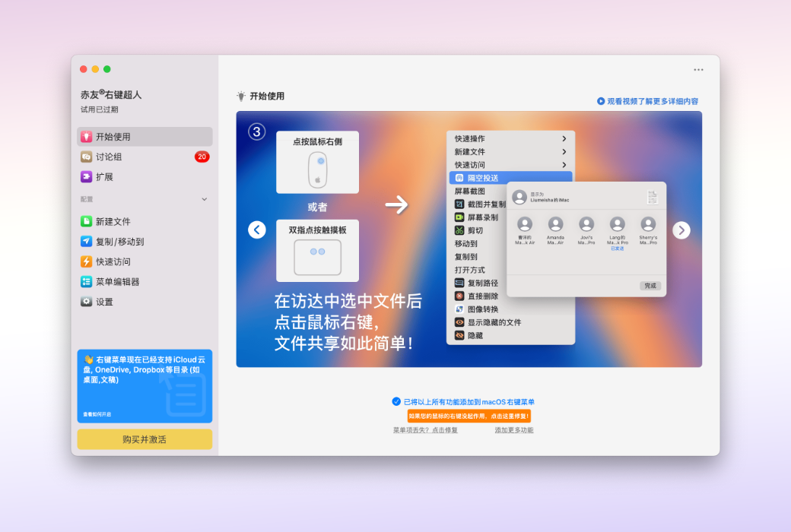Open 观看视频了解更多详细内容 link
Viewport: 791px width, 532px height.
[653, 101]
